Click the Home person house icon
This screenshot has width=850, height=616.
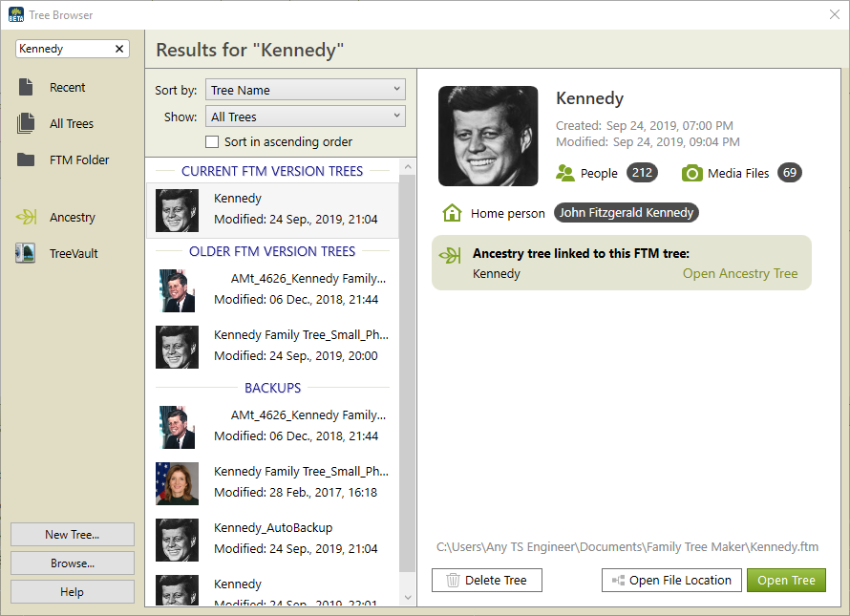[x=452, y=213]
